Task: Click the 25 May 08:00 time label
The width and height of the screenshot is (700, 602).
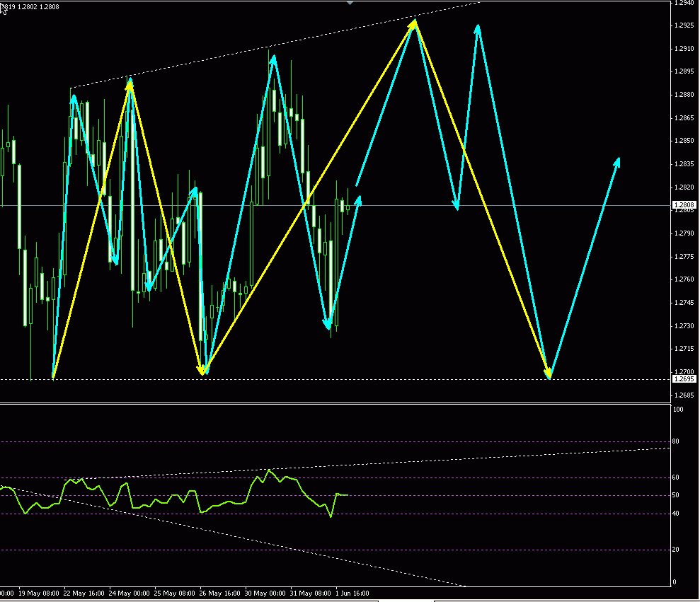Action: (x=175, y=593)
